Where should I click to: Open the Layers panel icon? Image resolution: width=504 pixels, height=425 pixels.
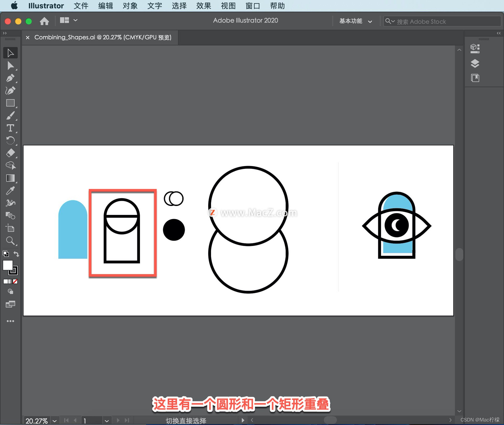coord(475,63)
